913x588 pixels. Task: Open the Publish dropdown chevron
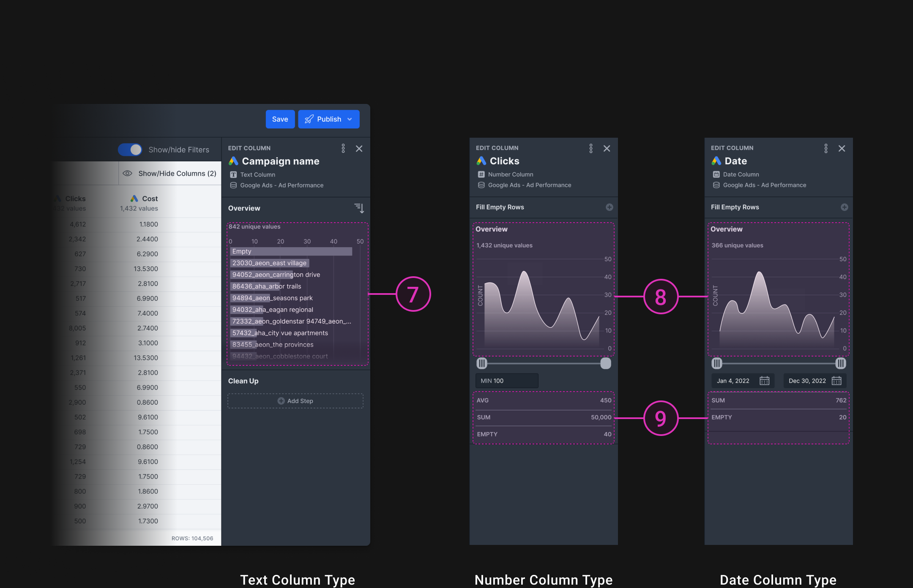[350, 119]
